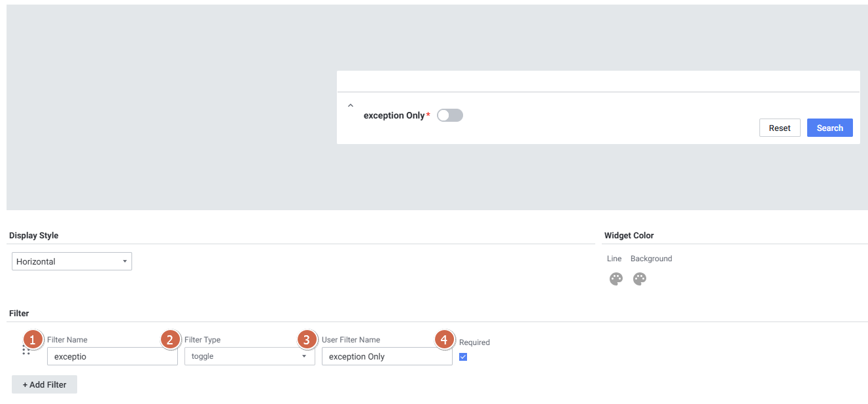
Task: Click the Widget Color section heading
Action: pos(629,235)
